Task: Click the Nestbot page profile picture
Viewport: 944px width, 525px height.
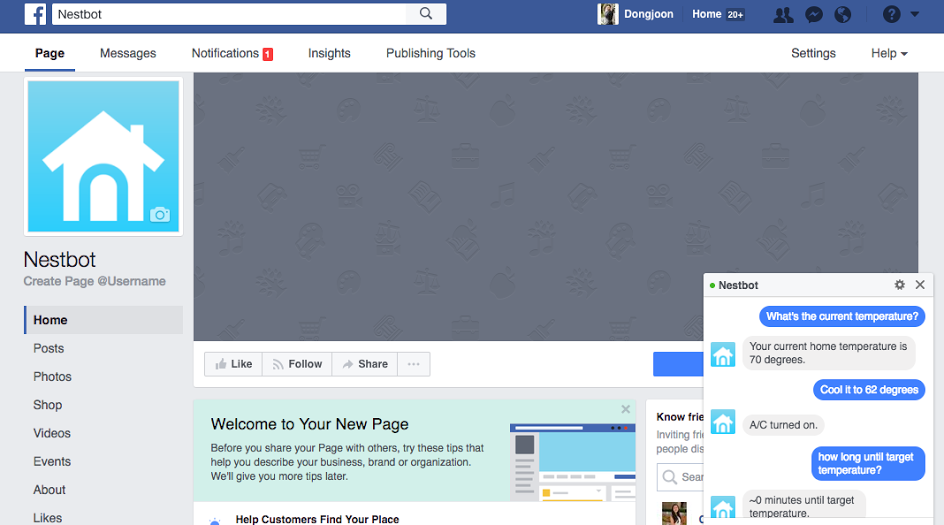Action: (104, 157)
